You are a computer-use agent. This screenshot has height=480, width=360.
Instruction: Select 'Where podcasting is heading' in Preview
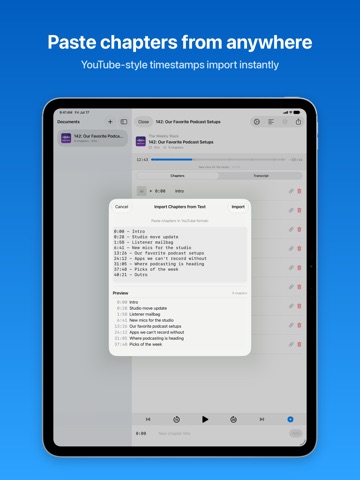click(x=157, y=338)
